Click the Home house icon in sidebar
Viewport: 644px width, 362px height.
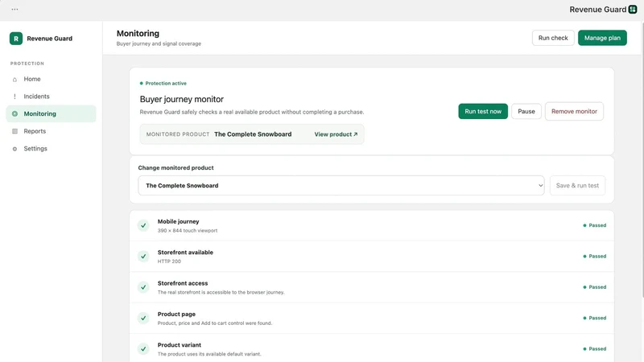(14, 79)
